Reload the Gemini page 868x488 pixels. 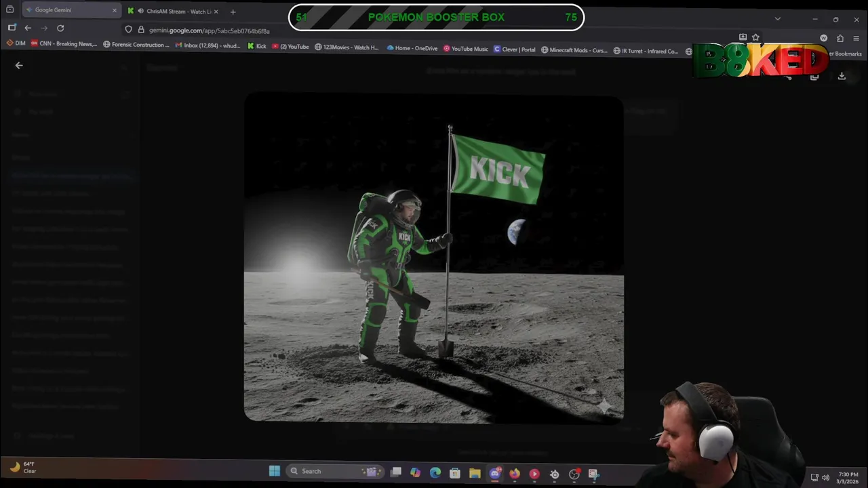pyautogui.click(x=60, y=28)
